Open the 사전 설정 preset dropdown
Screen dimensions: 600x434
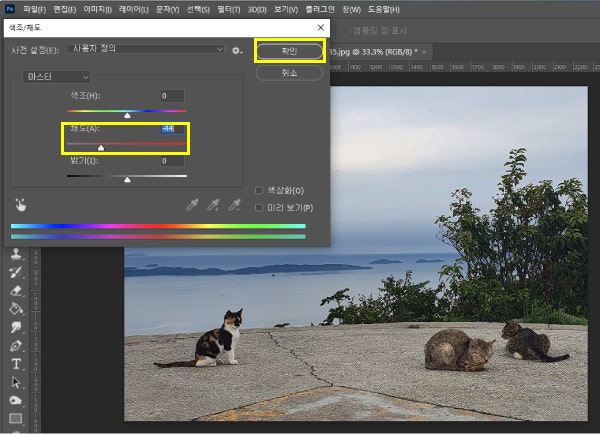145,49
